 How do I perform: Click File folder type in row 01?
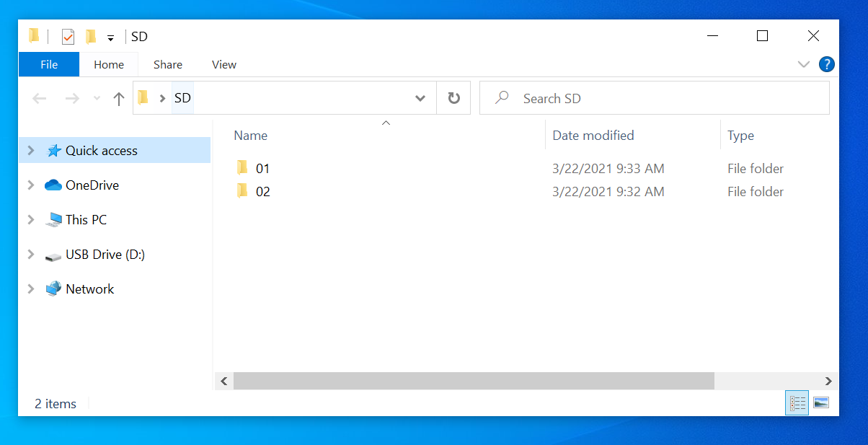(756, 169)
